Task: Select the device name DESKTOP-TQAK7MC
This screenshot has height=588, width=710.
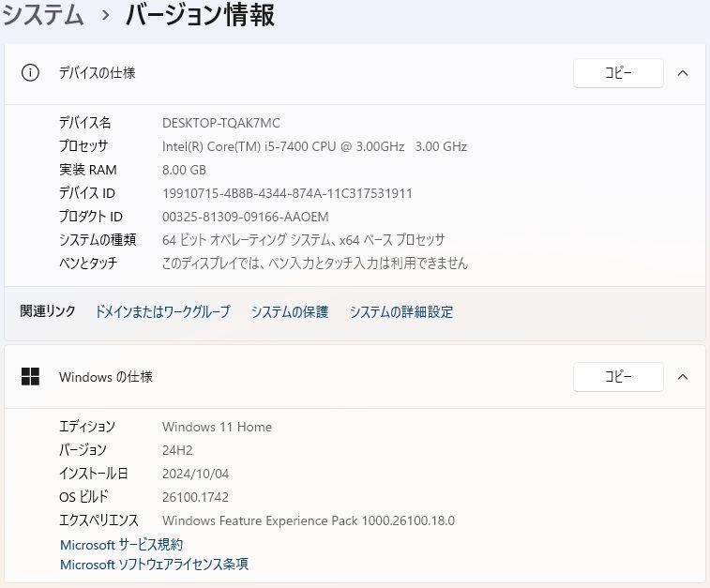Action: click(221, 123)
